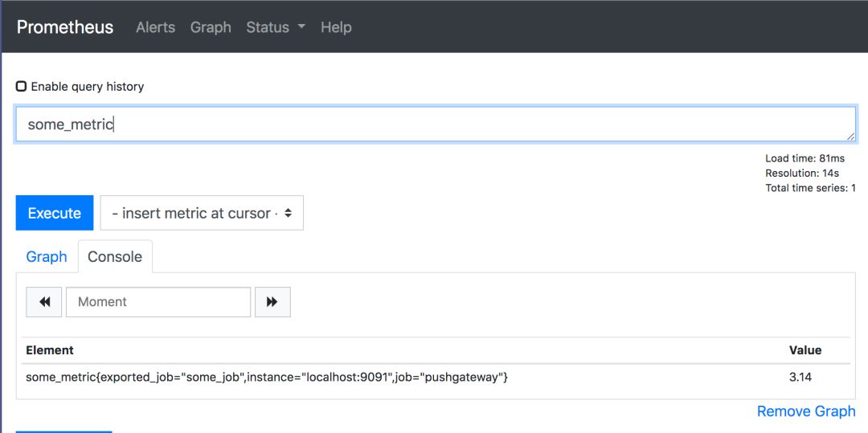Enable the query history checkbox
The image size is (868, 433).
pyautogui.click(x=22, y=86)
